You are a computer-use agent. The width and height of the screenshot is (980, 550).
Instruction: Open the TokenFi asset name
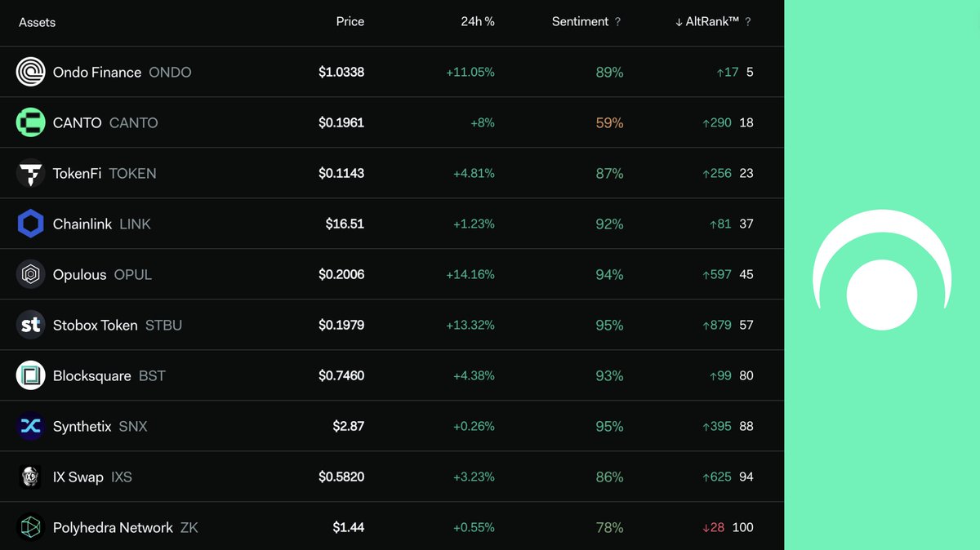(77, 173)
